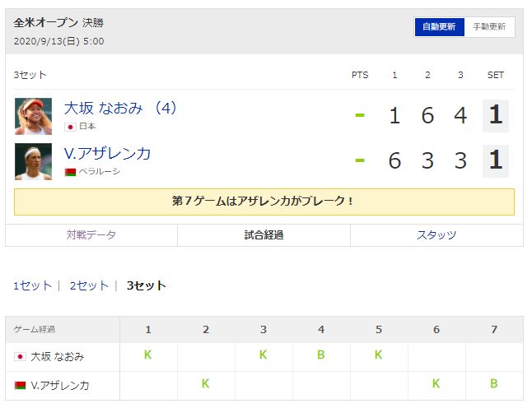
Task: Click Osaka's B marker in game 4
Action: click(321, 355)
